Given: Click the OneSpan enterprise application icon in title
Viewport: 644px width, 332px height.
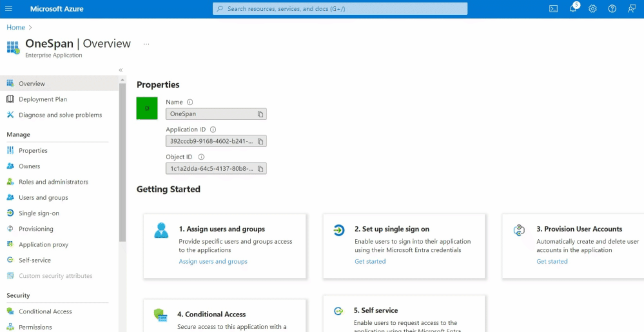Looking at the screenshot, I should pos(13,47).
